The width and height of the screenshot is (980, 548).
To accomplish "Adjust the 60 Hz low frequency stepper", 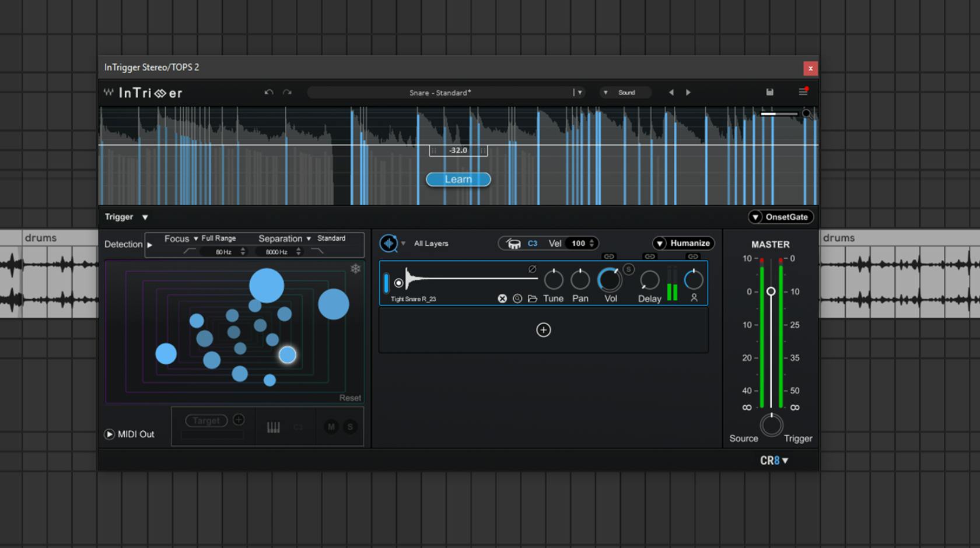I will click(x=243, y=252).
